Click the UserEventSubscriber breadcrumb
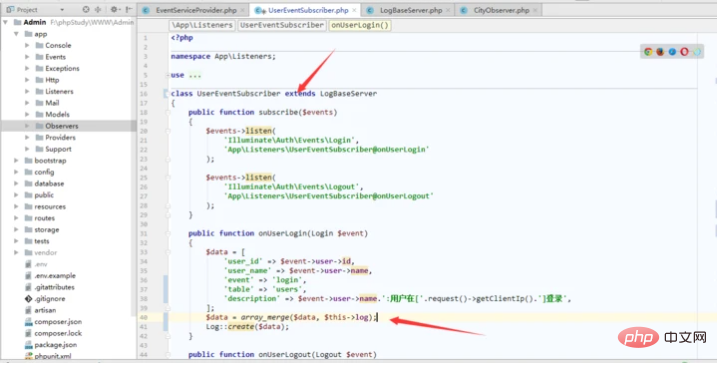This screenshot has height=370, width=717. 282,25
